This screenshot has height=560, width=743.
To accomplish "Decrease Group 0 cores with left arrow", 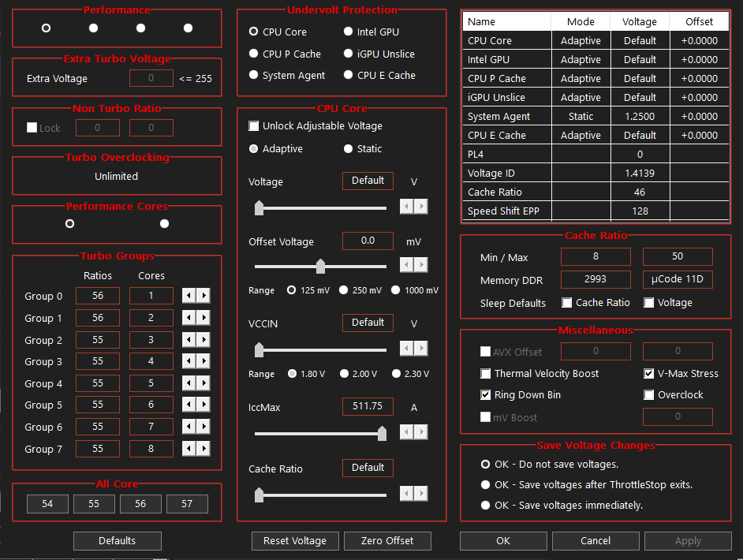I will point(189,296).
